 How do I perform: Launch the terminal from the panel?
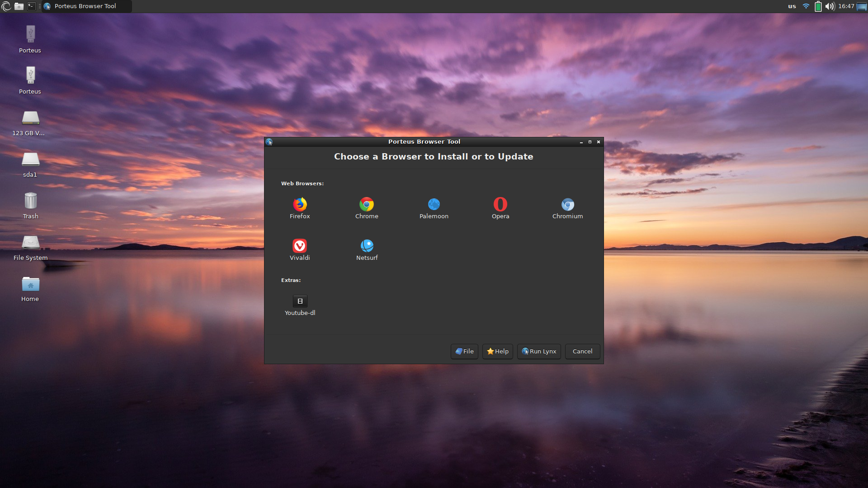(31, 6)
